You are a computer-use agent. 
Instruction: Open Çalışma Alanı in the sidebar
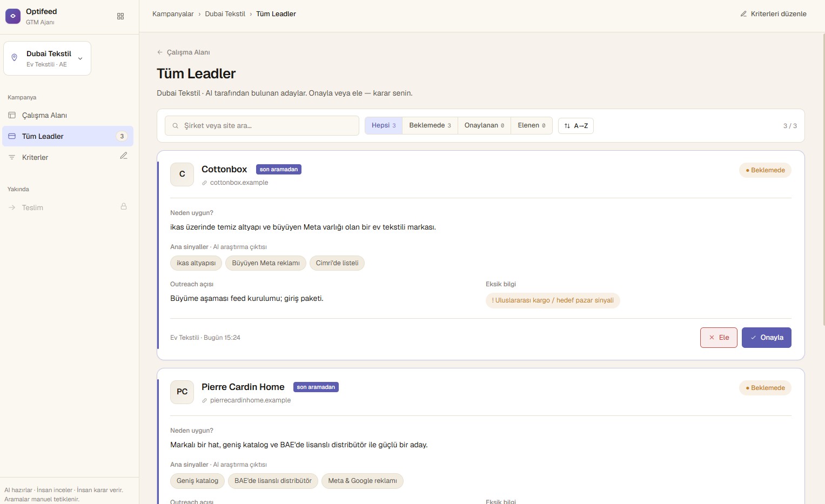click(68, 115)
